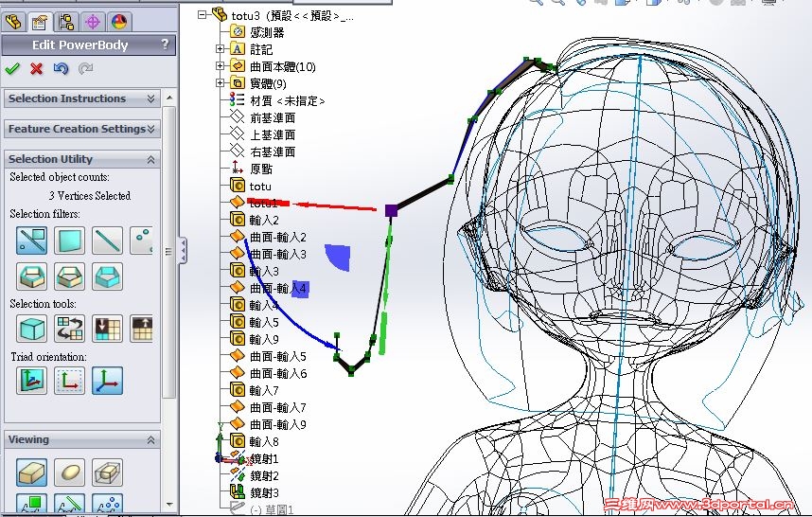Image resolution: width=812 pixels, height=517 pixels.
Task: Choose shaded box viewing mode
Action: (31, 472)
